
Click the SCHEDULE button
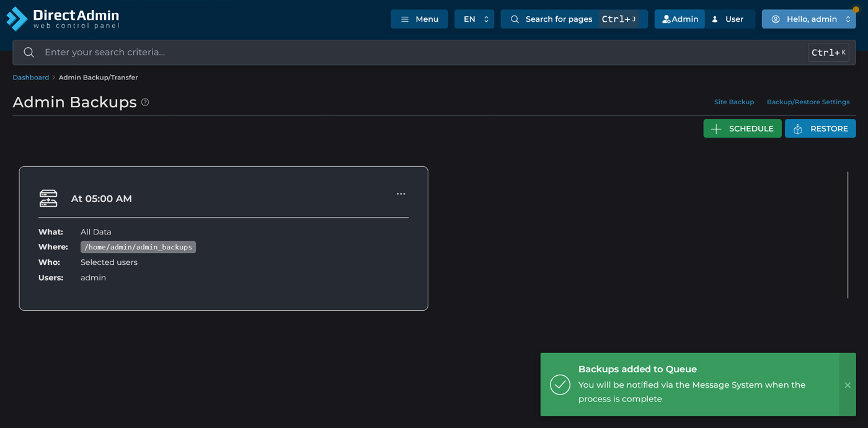click(x=742, y=128)
